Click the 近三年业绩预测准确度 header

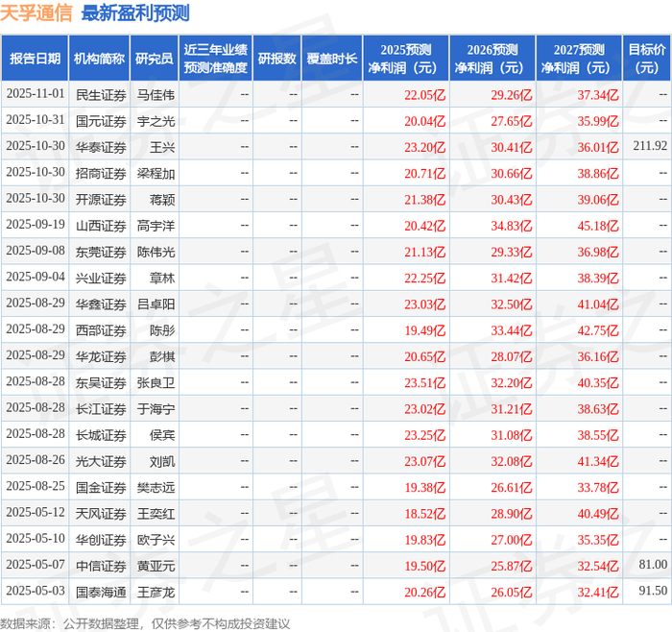(x=216, y=59)
